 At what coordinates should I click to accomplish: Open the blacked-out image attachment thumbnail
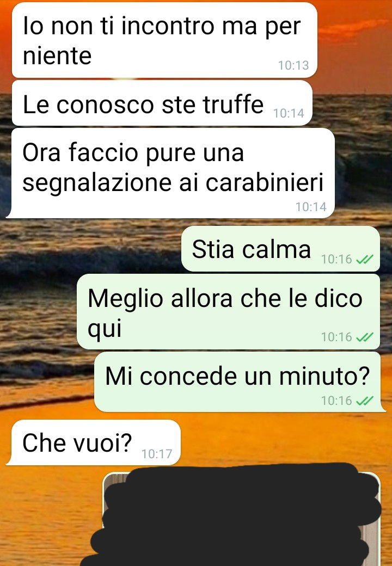pos(241,519)
